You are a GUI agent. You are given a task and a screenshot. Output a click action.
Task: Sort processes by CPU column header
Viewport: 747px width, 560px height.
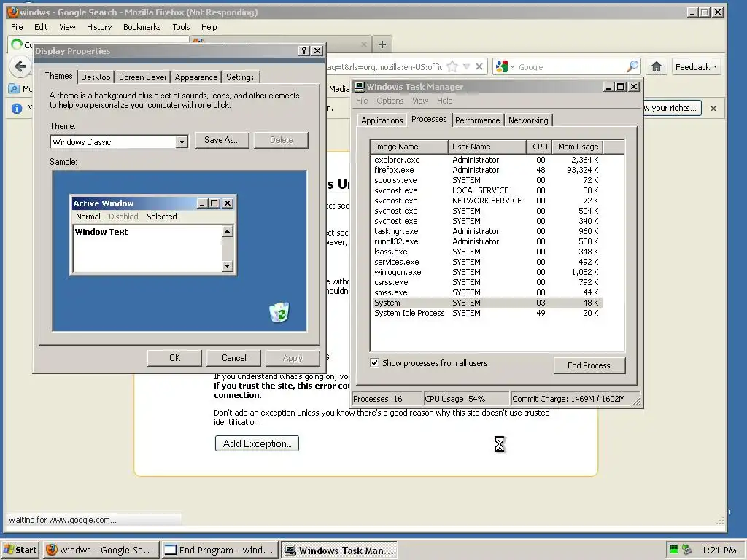pyautogui.click(x=539, y=147)
